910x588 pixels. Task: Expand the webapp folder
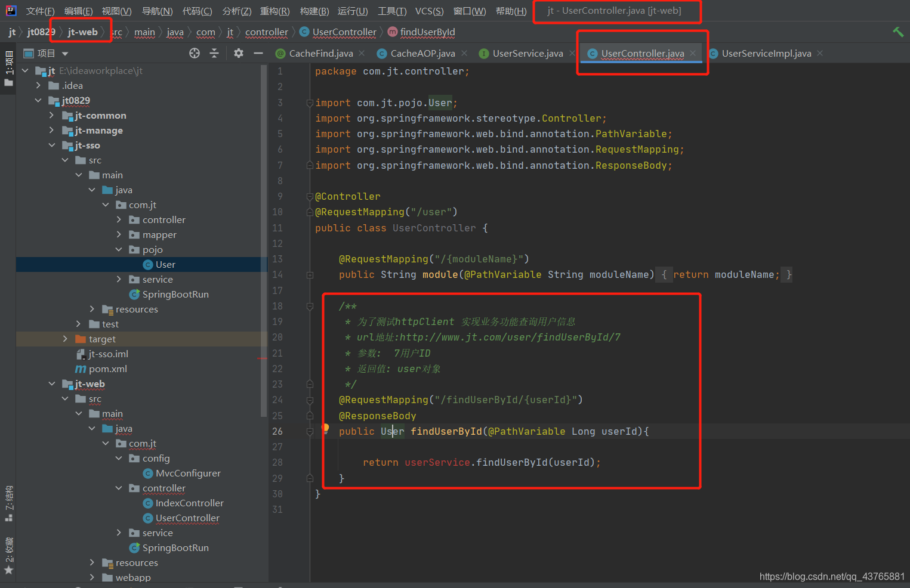click(92, 577)
